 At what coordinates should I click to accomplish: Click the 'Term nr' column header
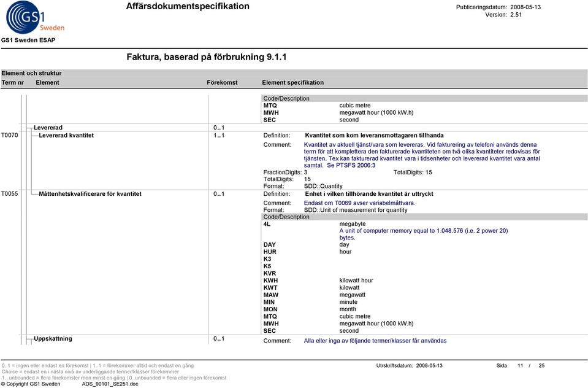click(x=13, y=83)
